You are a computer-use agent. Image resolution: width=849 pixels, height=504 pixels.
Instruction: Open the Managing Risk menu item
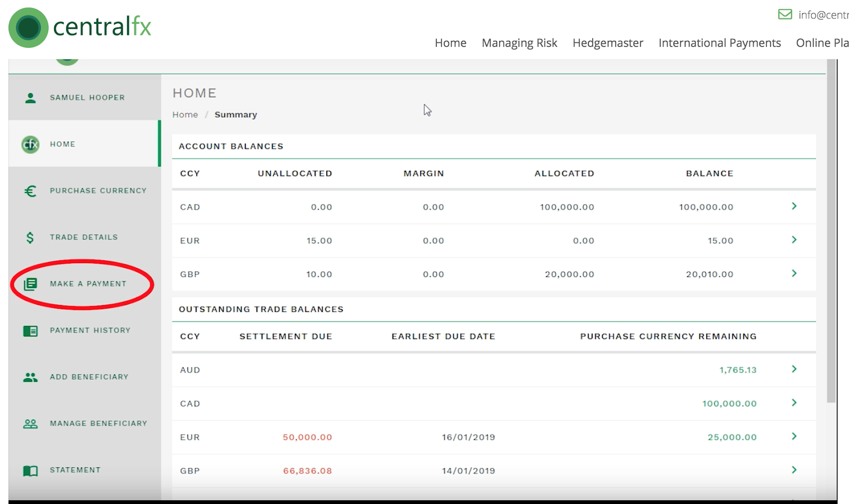coord(519,43)
